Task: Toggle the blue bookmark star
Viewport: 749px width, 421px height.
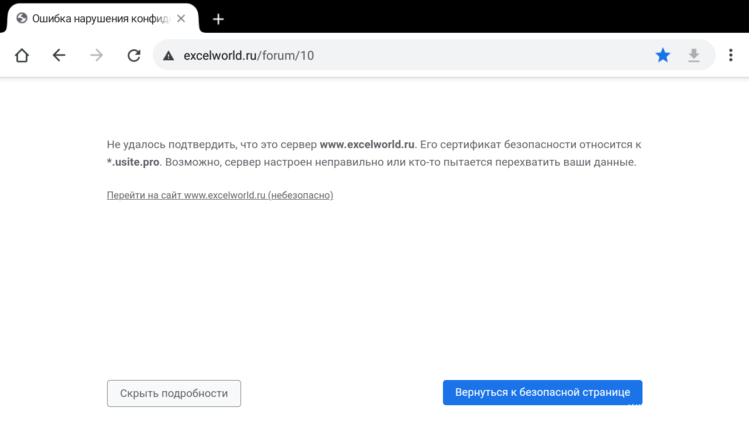Action: [x=663, y=55]
